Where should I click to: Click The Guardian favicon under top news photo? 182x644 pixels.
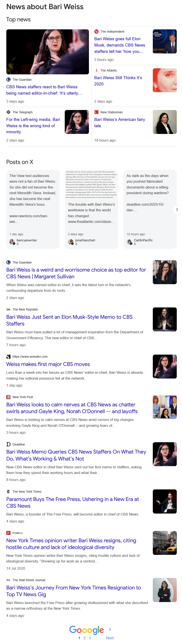(8, 80)
